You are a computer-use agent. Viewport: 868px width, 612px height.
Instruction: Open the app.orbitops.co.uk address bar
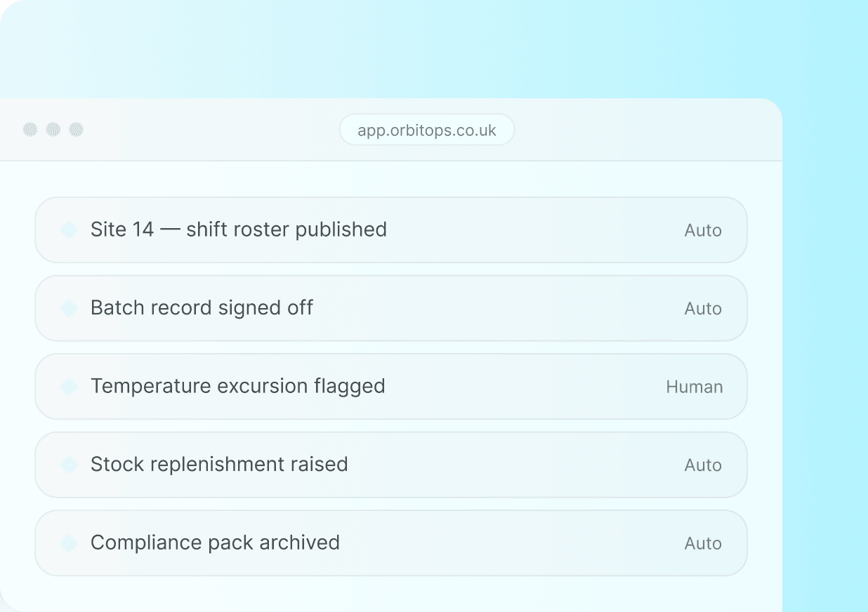[427, 130]
